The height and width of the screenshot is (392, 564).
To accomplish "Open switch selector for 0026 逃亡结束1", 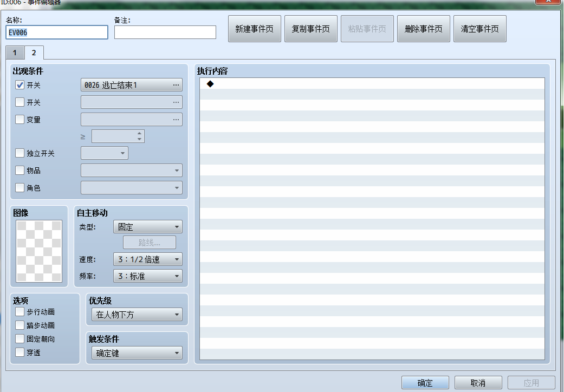I will [132, 85].
